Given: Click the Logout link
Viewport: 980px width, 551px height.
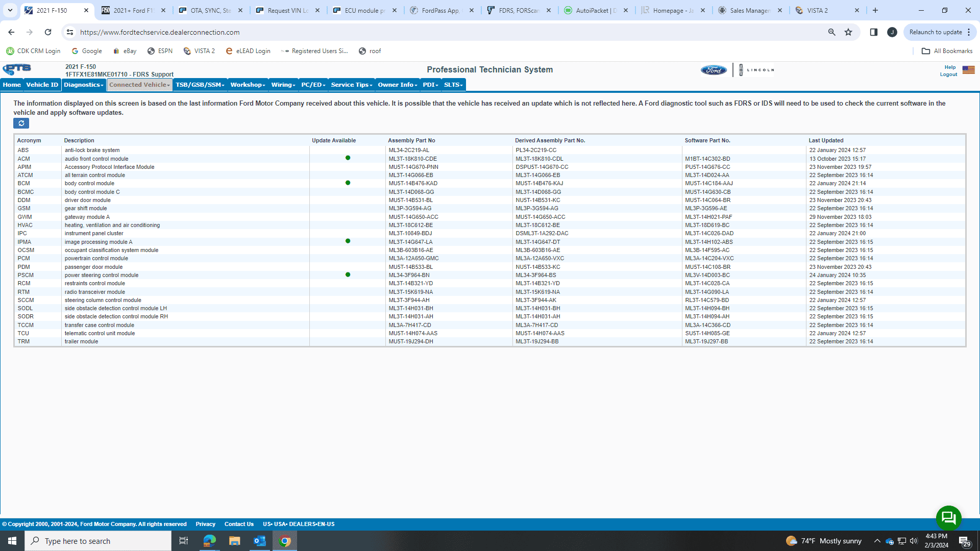Looking at the screenshot, I should coord(948,74).
